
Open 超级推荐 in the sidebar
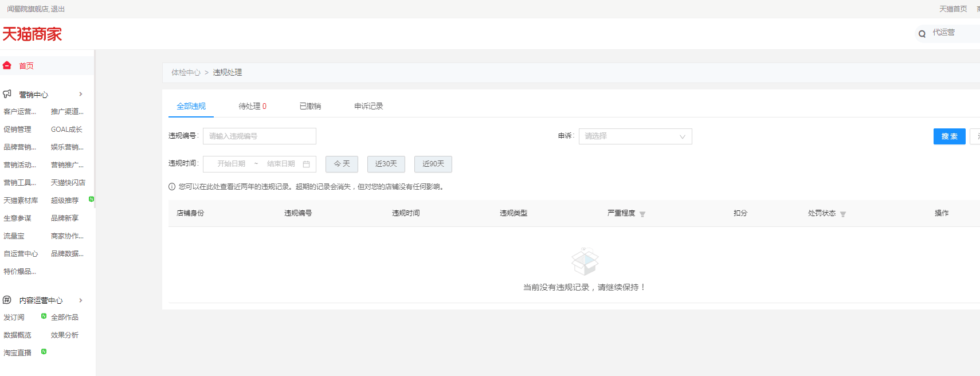coord(65,201)
